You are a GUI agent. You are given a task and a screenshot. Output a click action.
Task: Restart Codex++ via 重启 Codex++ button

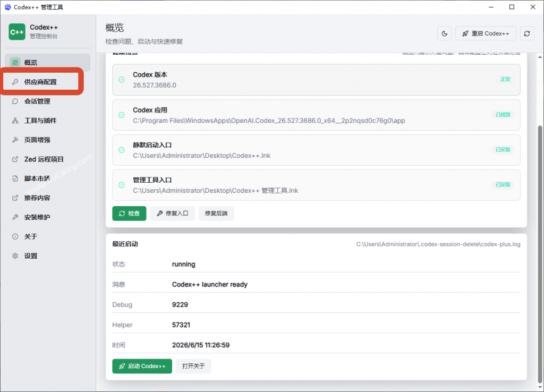tap(486, 33)
